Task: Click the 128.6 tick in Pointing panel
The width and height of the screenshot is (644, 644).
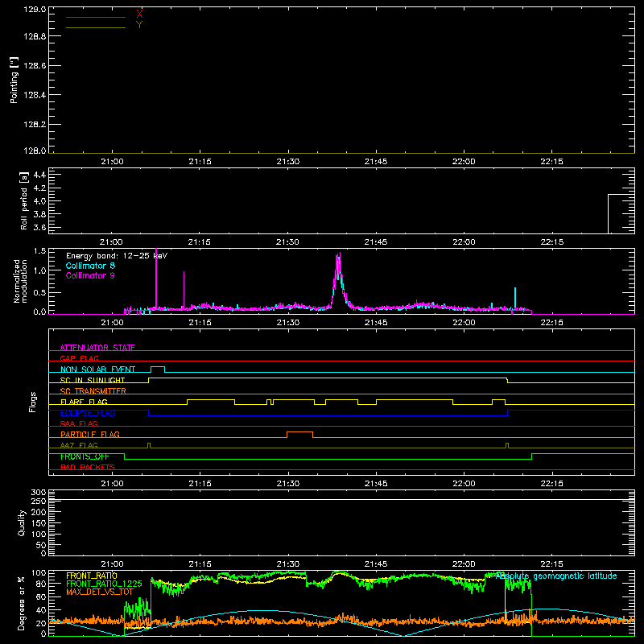Action: [35, 65]
